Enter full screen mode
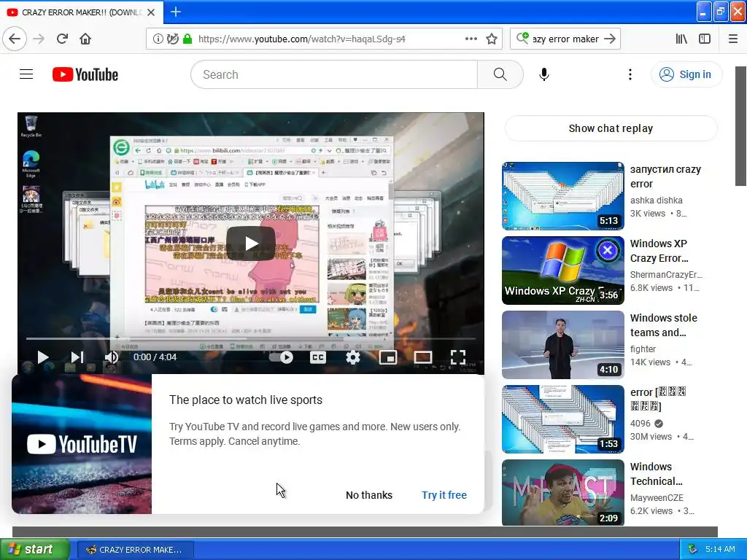Viewport: 747px width, 560px height. [x=458, y=357]
